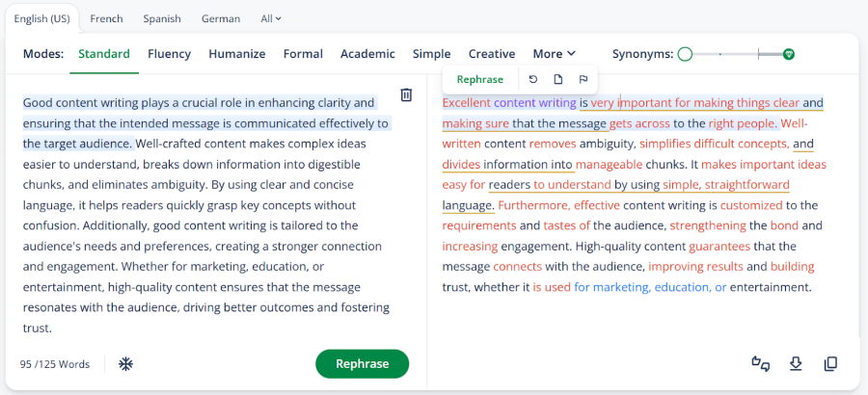Download the paraphrased output
The image size is (868, 395).
coord(796,363)
